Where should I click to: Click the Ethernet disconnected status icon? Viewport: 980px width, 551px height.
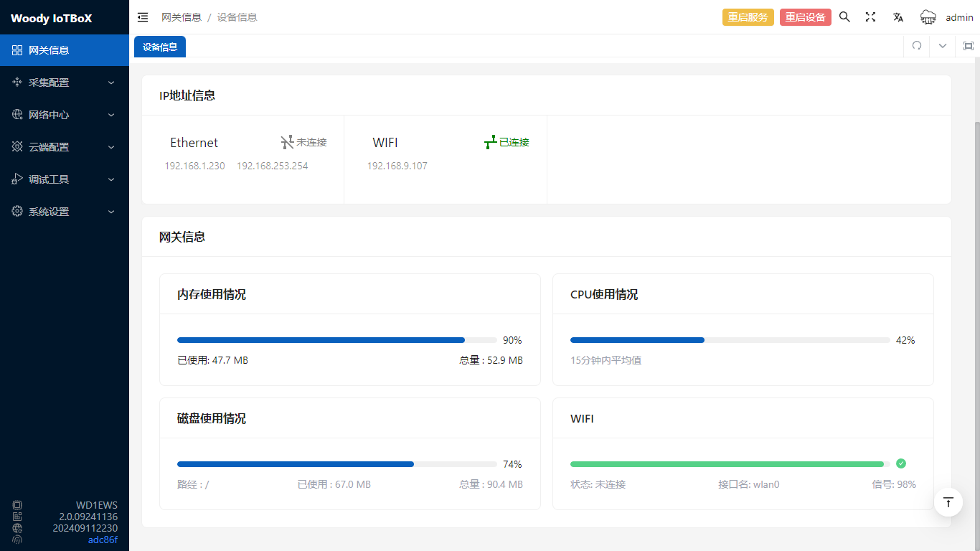287,143
